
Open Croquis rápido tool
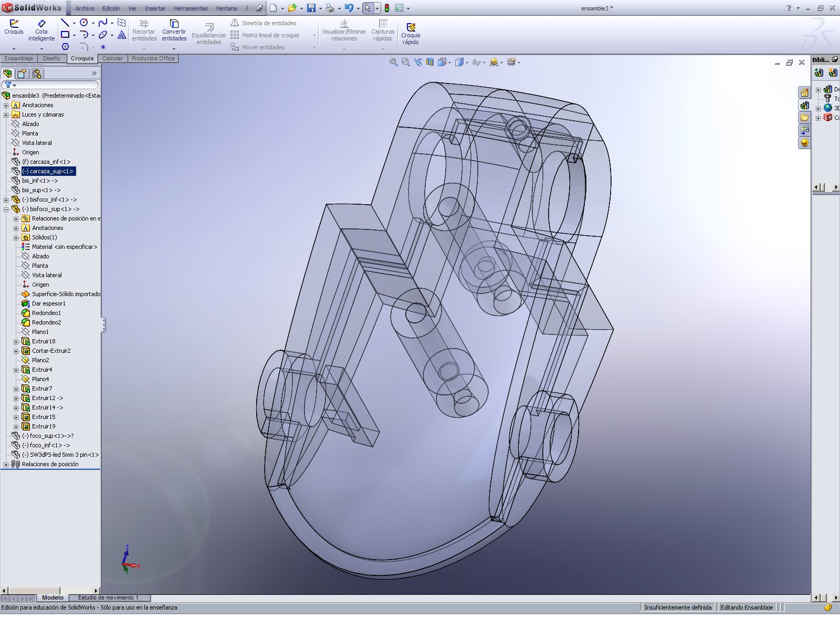tap(411, 34)
